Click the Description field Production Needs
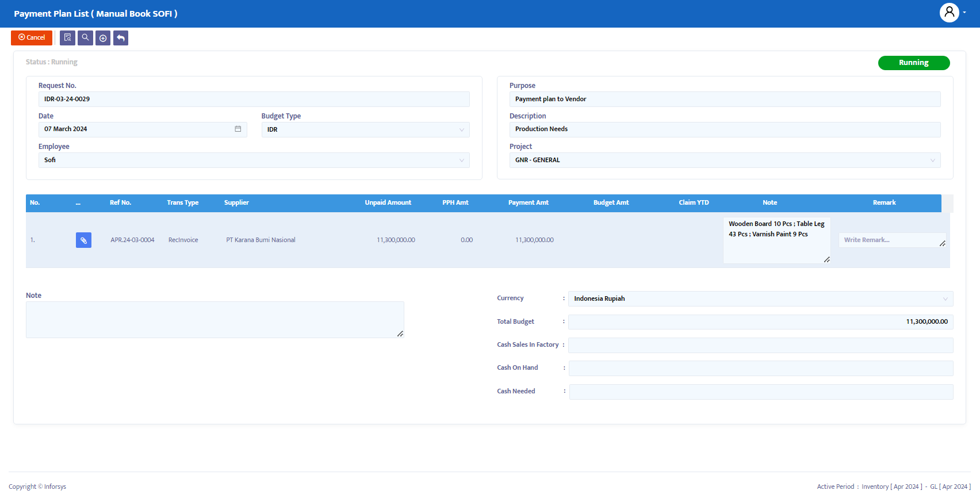The height and width of the screenshot is (494, 980). 725,129
